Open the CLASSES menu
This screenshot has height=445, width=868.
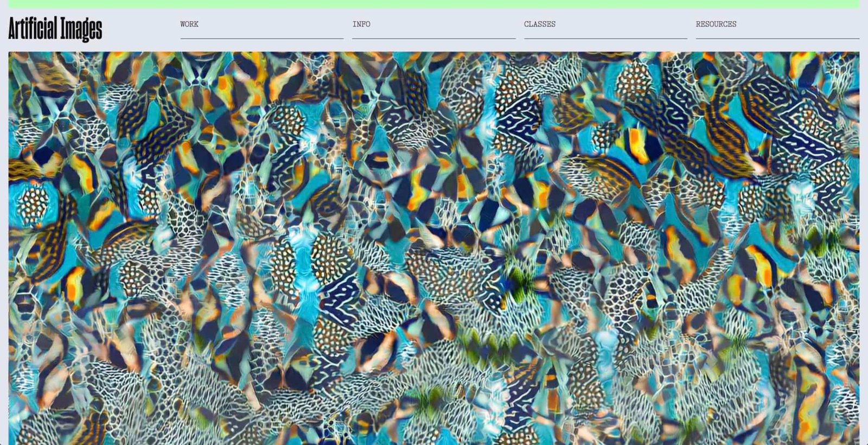540,24
